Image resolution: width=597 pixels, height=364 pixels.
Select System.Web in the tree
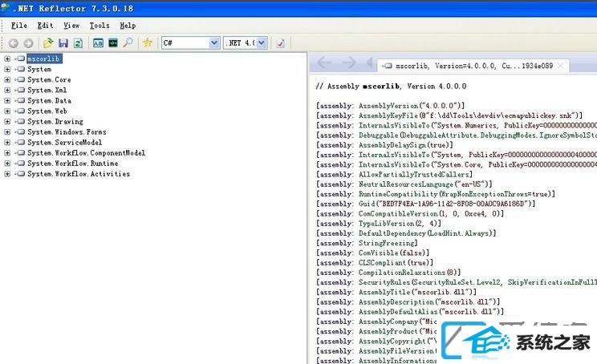click(x=47, y=111)
